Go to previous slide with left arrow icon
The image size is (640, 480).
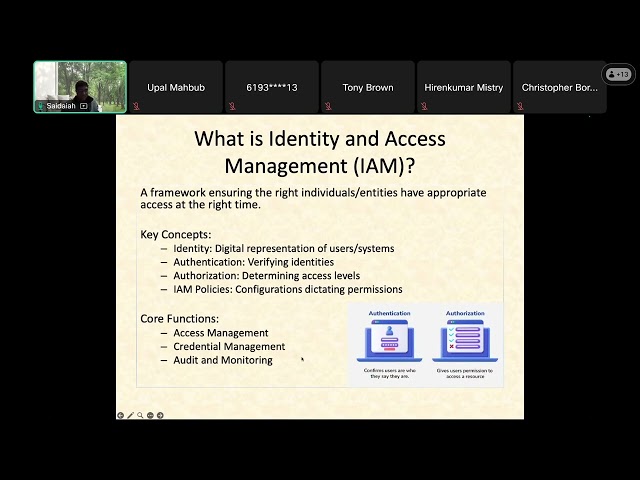(120, 415)
